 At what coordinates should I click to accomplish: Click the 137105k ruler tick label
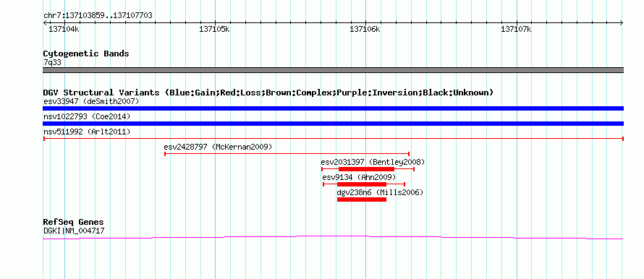pyautogui.click(x=214, y=29)
